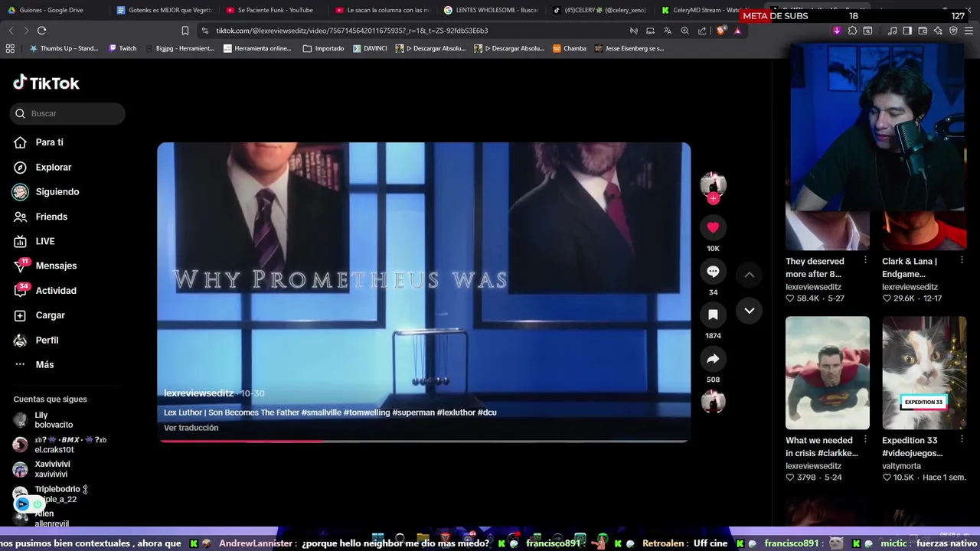Screen dimensions: 980x551
Task: Open options for 'They deserved more after 8...'
Action: 865,260
